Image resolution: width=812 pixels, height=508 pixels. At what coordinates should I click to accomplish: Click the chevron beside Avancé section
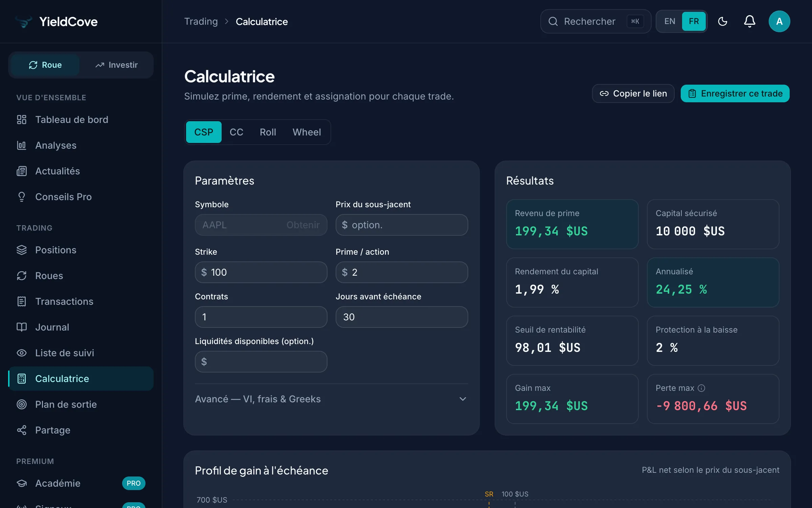click(463, 399)
